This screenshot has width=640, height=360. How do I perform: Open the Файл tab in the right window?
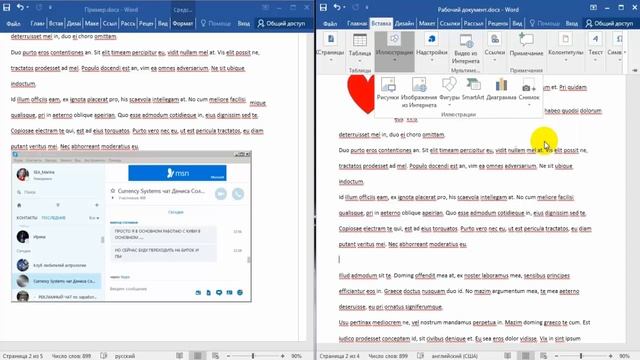click(x=330, y=24)
